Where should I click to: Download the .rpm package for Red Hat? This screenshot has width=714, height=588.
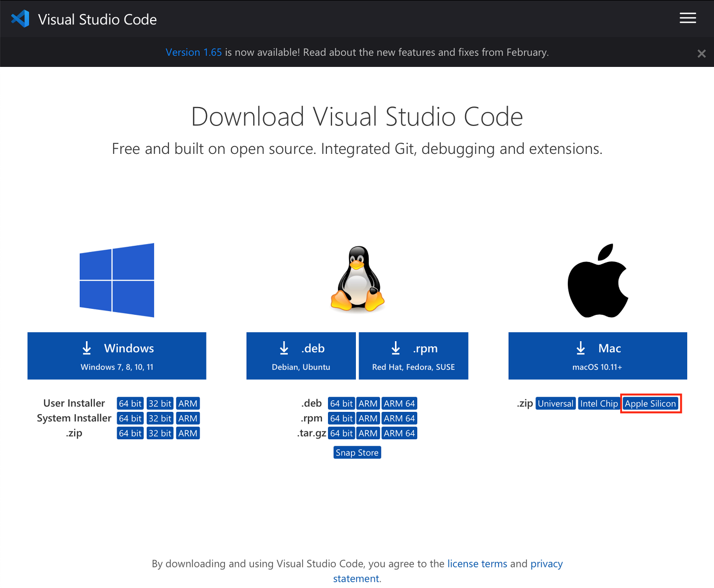pos(413,356)
